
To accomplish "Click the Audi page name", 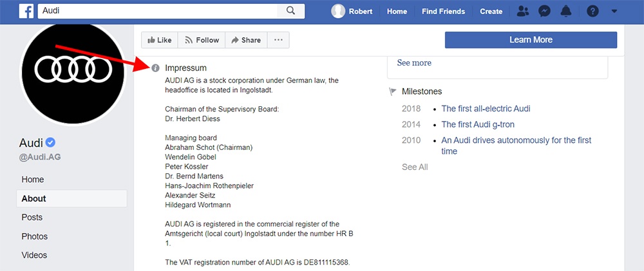I will tap(31, 143).
